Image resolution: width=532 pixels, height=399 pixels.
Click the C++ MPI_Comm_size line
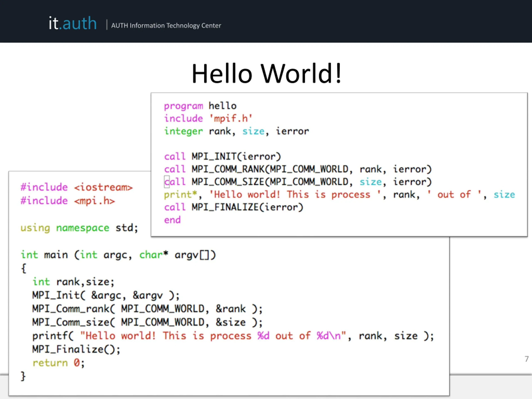tap(147, 322)
